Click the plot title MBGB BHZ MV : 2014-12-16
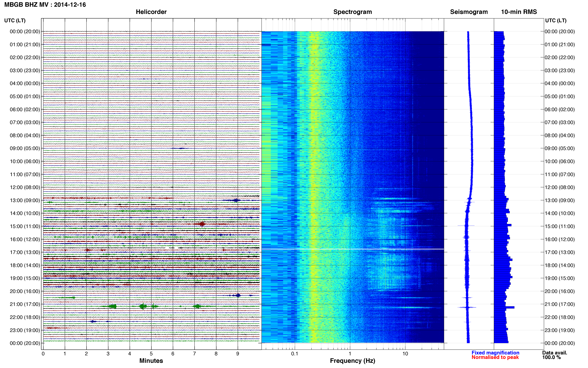Viewport: 588px width, 368px height. (x=45, y=5)
